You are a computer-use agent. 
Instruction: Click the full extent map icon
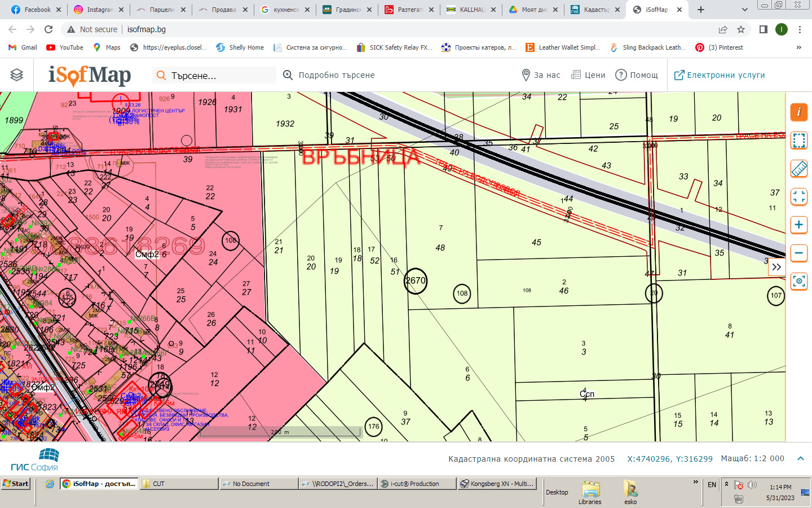(x=798, y=196)
